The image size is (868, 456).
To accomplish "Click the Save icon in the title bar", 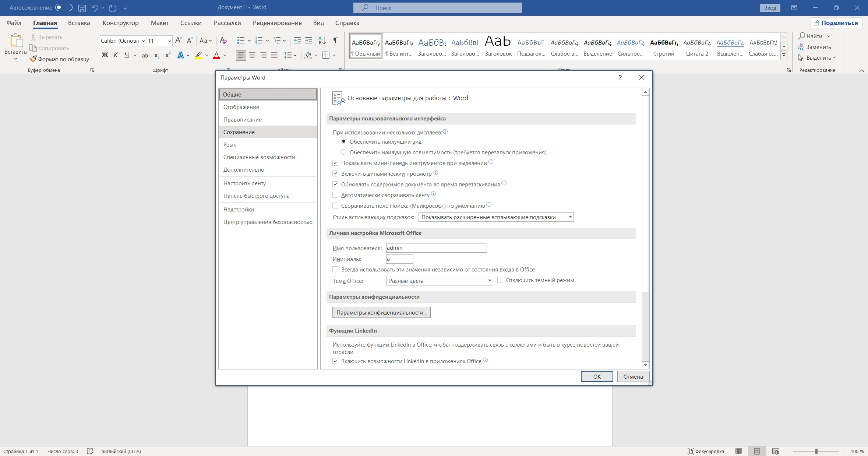I will (x=82, y=8).
